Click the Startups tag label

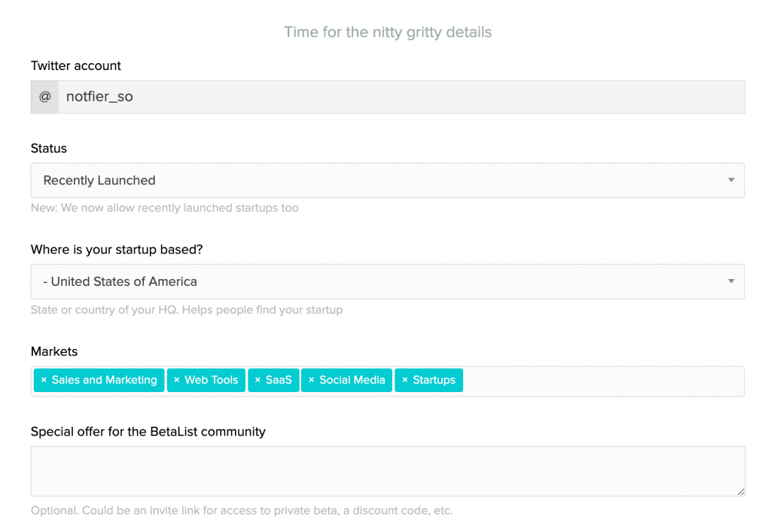coord(434,380)
